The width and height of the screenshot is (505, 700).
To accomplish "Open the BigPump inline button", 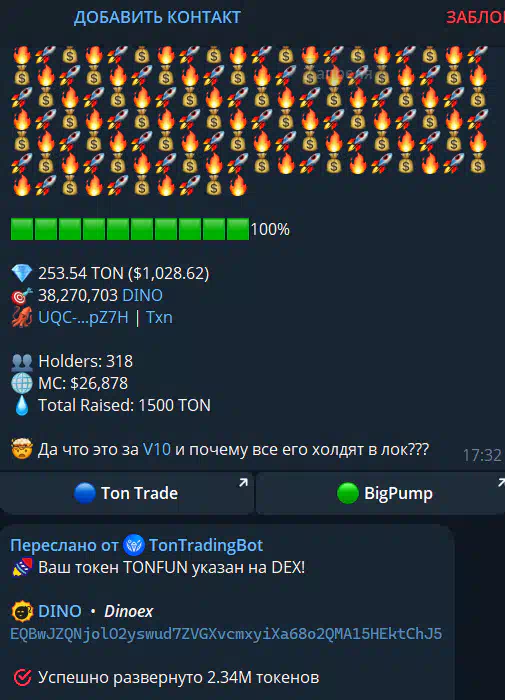I will [x=381, y=493].
